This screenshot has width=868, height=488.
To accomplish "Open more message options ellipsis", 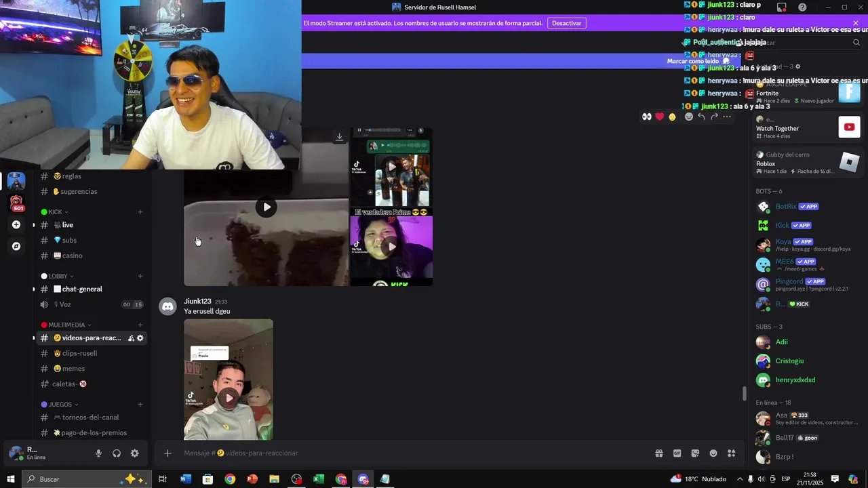I will [x=727, y=117].
